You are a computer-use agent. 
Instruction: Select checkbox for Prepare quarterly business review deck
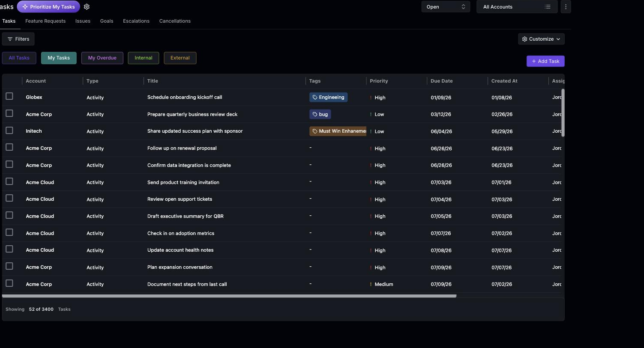coord(9,113)
